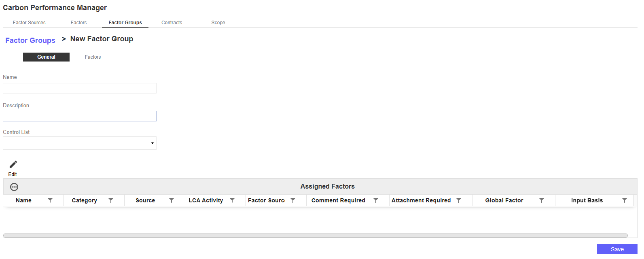Open the Factors sub-tab under New Factor Group
This screenshot has height=259, width=644.
click(93, 57)
